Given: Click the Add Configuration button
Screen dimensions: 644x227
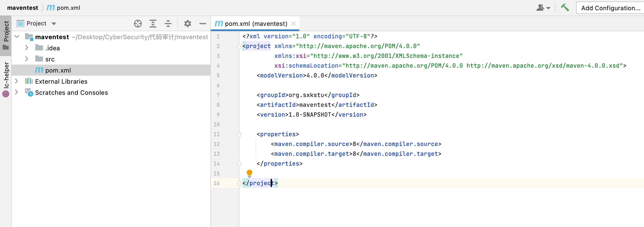Looking at the screenshot, I should click(610, 8).
